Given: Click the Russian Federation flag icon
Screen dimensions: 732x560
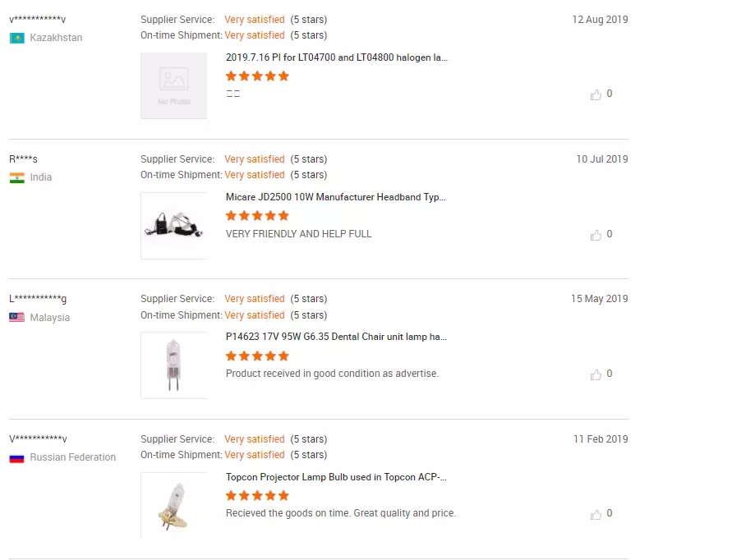Looking at the screenshot, I should pyautogui.click(x=16, y=457).
